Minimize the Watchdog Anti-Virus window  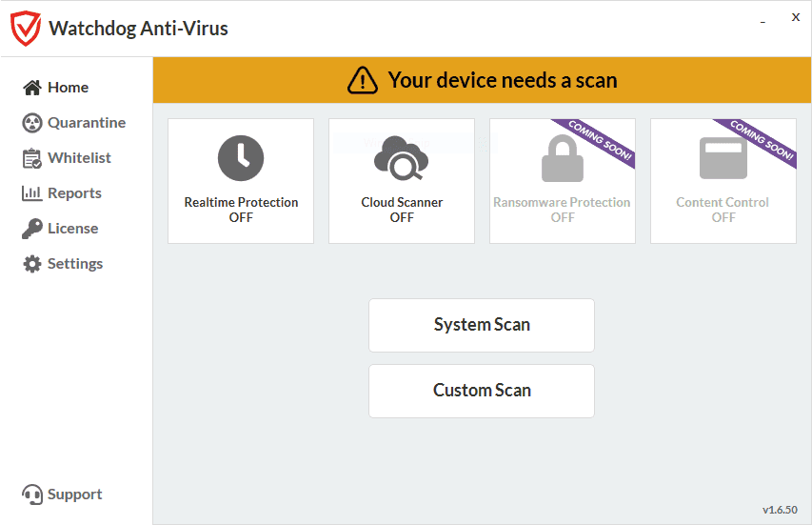pos(762,22)
